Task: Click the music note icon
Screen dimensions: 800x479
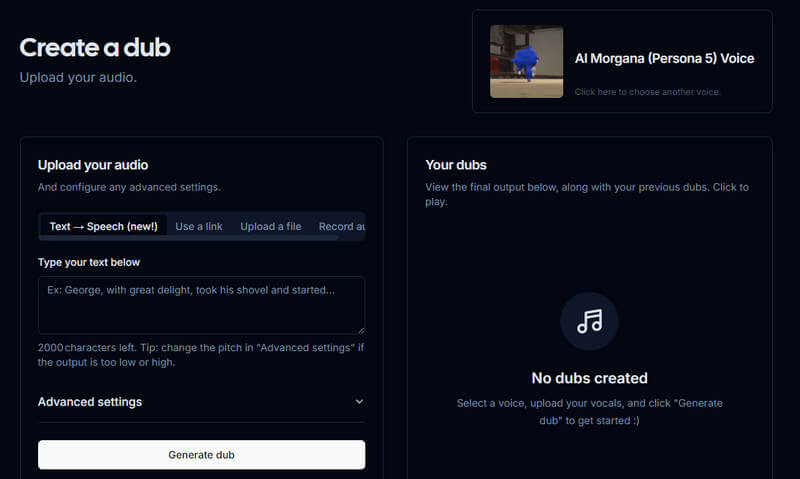Action: (589, 321)
